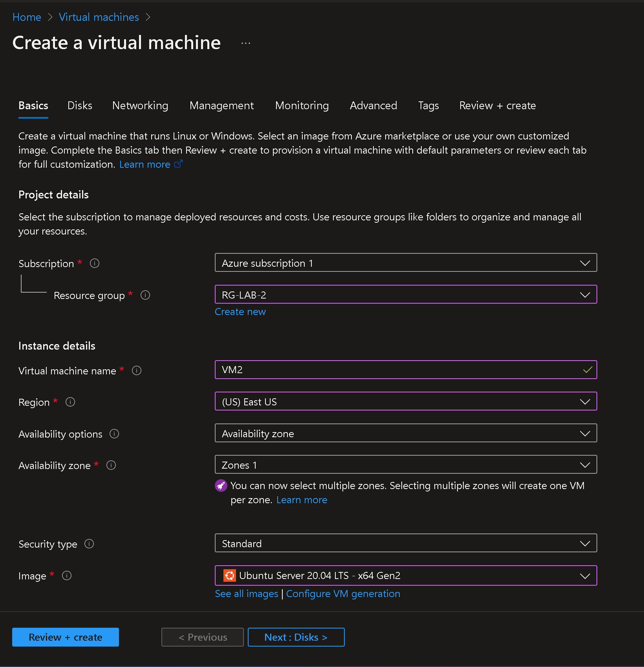Go to Home breadcrumb link

pyautogui.click(x=27, y=17)
